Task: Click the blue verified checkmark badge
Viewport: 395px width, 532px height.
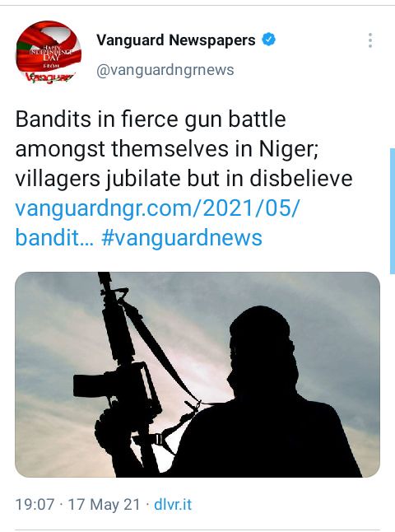Action: pyautogui.click(x=269, y=40)
